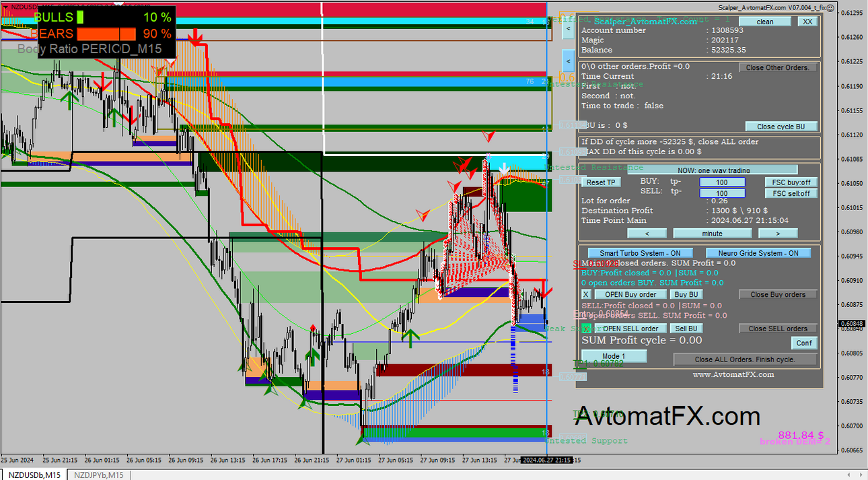This screenshot has height=480, width=868.
Task: Click the 'Scalper_AvtomatFX.com V07.004_t_fix' EA name
Action: pyautogui.click(x=770, y=7)
